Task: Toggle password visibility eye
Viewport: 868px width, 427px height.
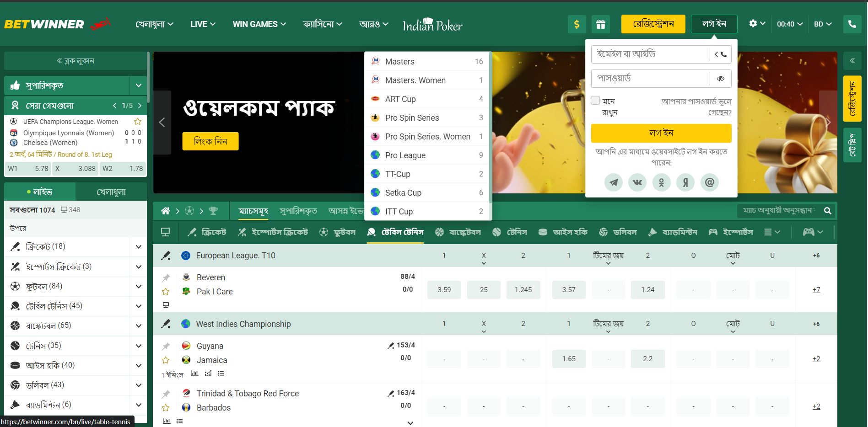Action: [720, 79]
